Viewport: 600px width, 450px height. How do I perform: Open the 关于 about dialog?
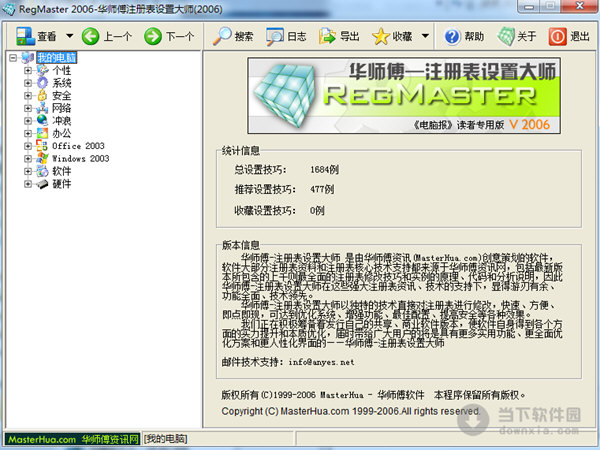tap(517, 36)
